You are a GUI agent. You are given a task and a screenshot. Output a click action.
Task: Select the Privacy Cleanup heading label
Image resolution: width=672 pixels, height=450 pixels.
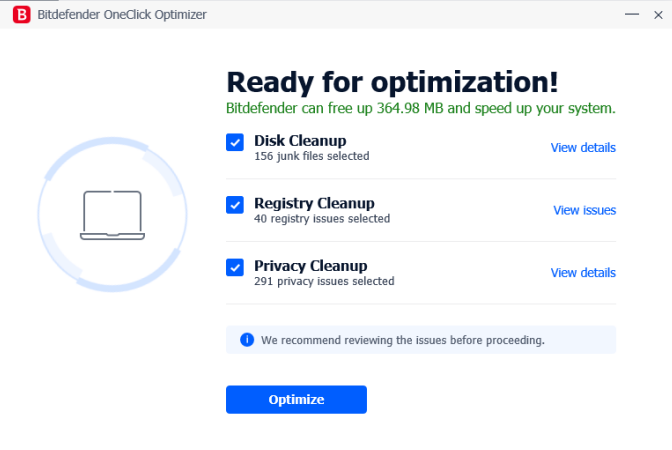tap(311, 266)
